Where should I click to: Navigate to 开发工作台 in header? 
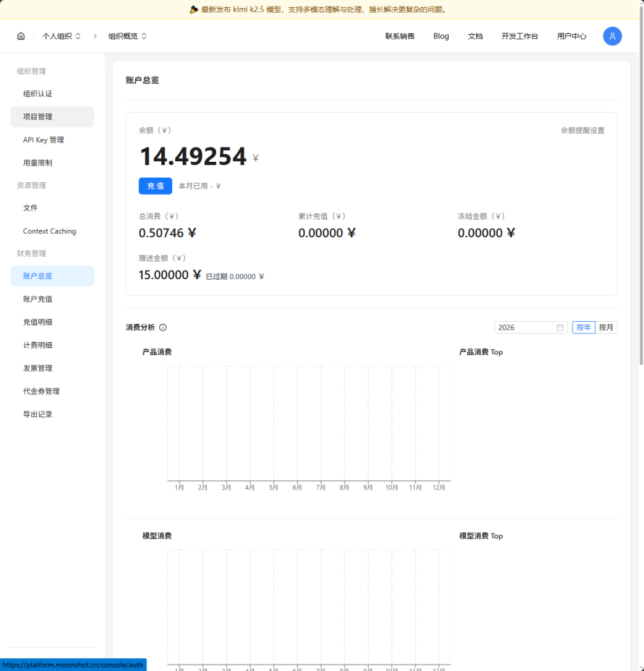click(x=520, y=36)
